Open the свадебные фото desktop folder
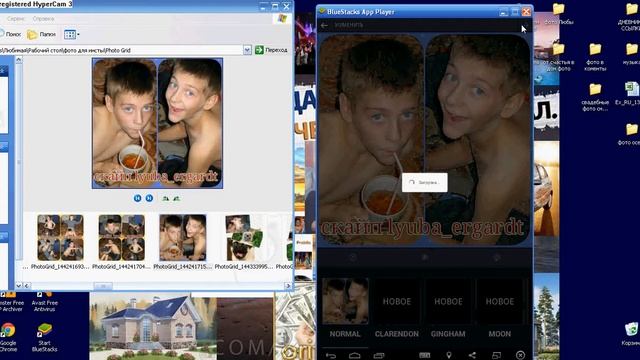The image size is (640, 360). [595, 97]
